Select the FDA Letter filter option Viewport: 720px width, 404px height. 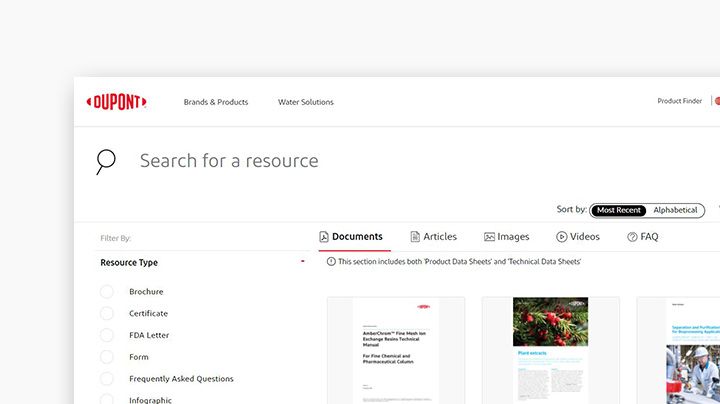coord(107,335)
